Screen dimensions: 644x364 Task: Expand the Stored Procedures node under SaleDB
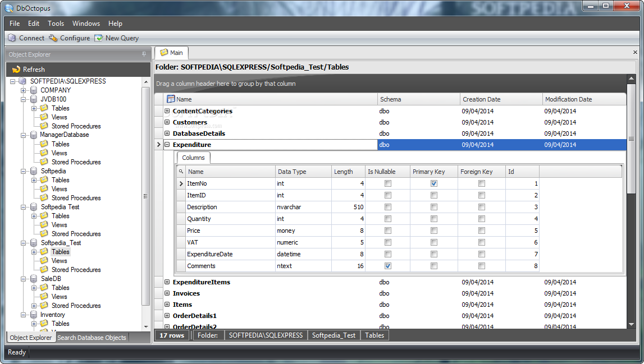(34, 306)
